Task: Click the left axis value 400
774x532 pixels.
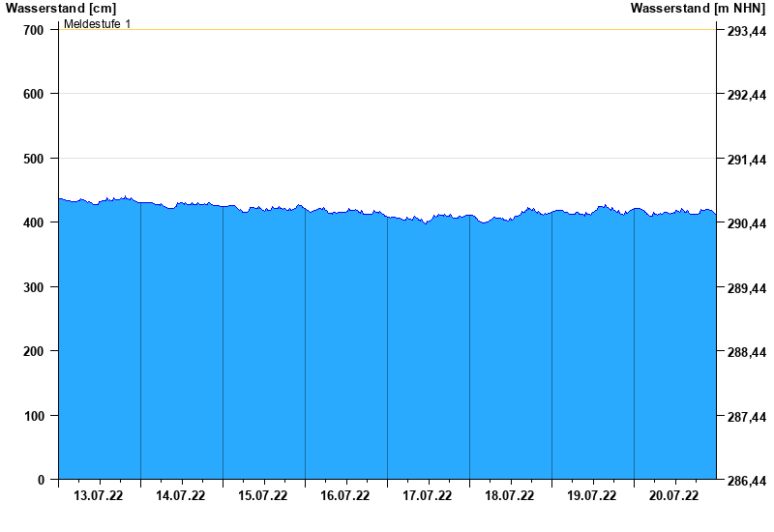Action: click(34, 223)
